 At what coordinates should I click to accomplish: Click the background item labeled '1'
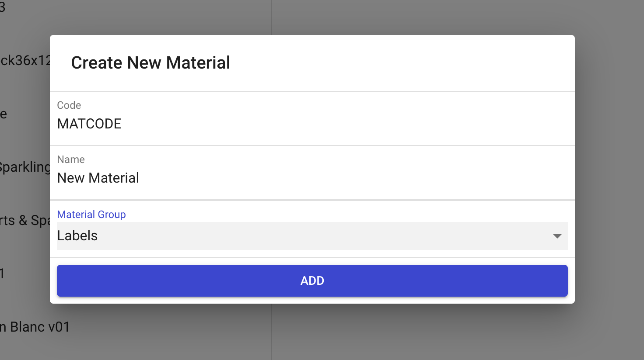pos(2,274)
